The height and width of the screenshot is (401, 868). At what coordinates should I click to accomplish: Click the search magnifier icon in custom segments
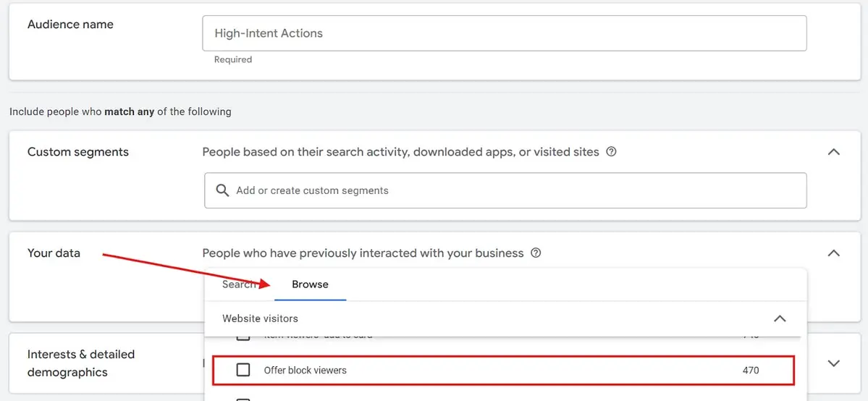(x=222, y=190)
